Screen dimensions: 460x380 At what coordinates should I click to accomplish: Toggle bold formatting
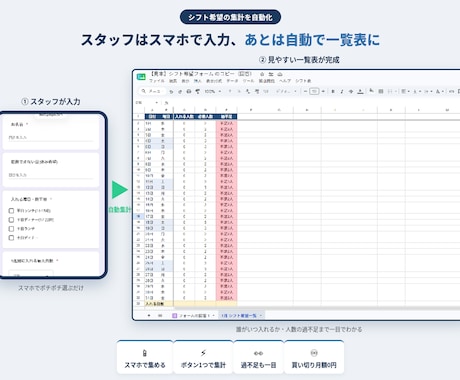pos(333,91)
